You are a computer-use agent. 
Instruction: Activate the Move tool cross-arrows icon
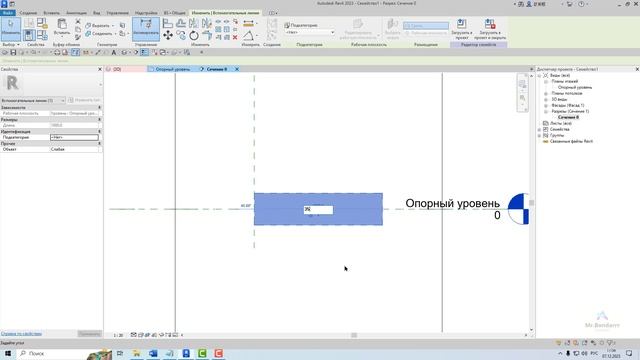tap(168, 36)
